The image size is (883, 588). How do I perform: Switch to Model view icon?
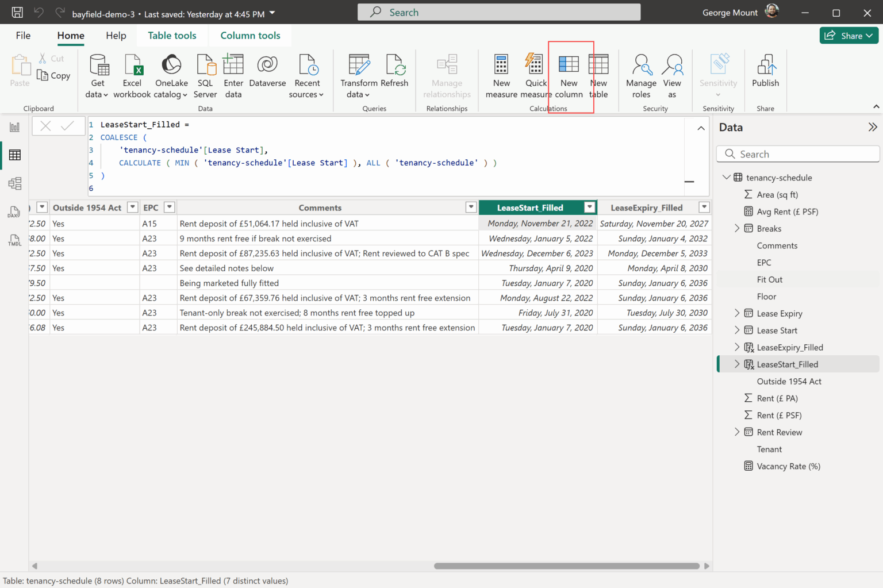point(14,183)
